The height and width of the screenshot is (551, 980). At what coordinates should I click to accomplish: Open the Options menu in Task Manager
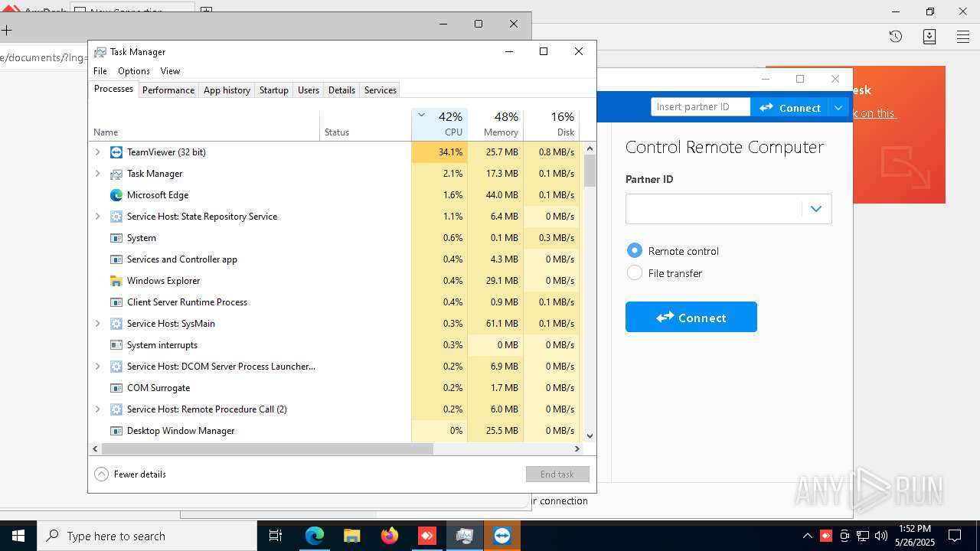(x=134, y=71)
